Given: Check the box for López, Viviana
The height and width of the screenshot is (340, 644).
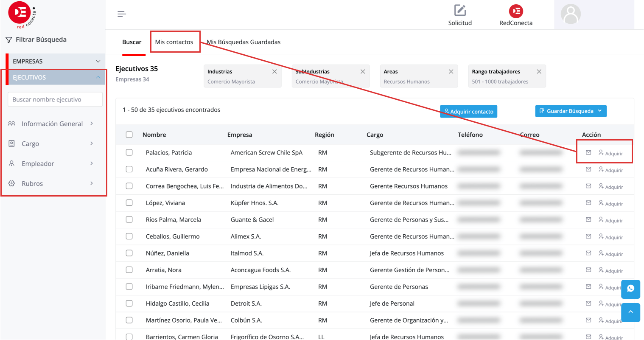Looking at the screenshot, I should click(129, 202).
